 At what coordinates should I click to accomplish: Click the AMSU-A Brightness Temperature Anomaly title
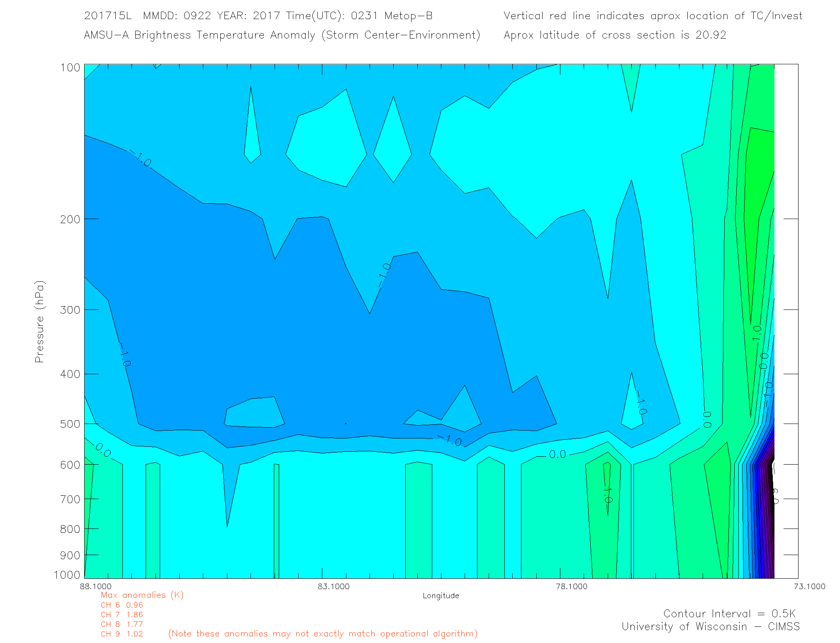point(282,35)
